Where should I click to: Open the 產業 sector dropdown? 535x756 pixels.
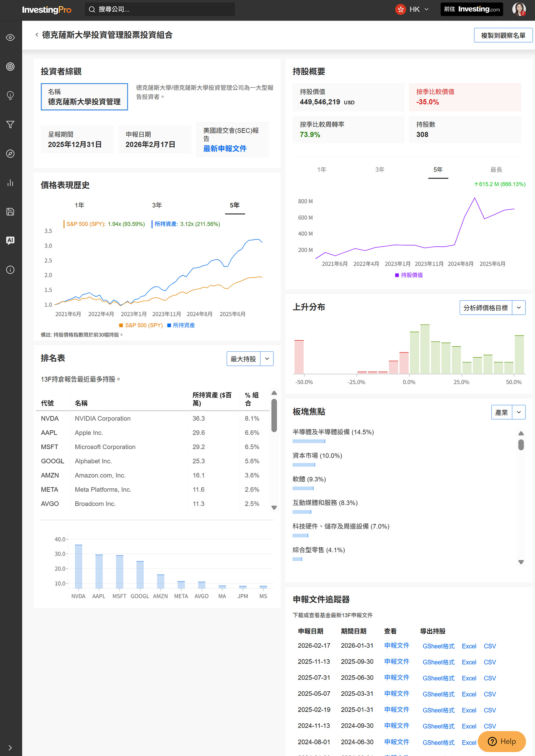(x=508, y=412)
